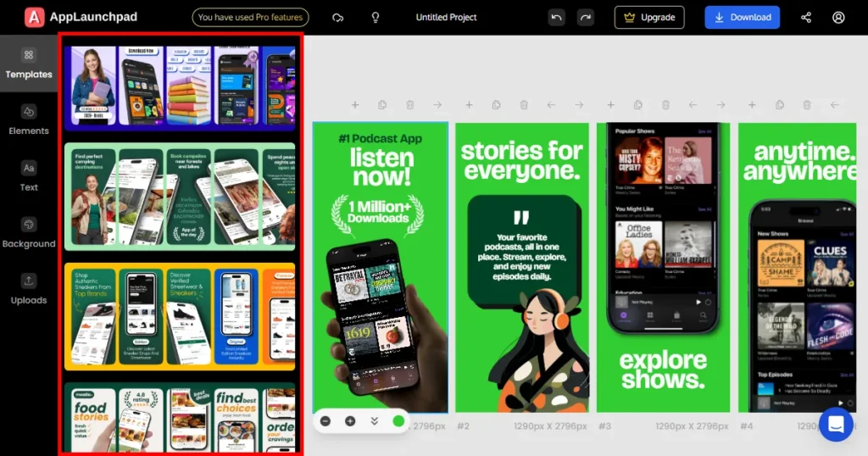This screenshot has height=456, width=868.
Task: Open the Templates sidebar tab
Action: (x=29, y=64)
